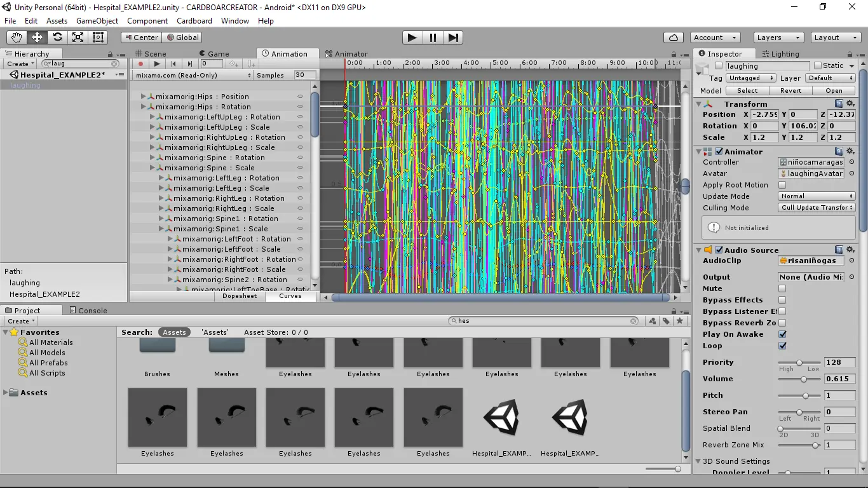Open the Layers dropdown
Screen dimensions: 868x488
click(x=778, y=37)
